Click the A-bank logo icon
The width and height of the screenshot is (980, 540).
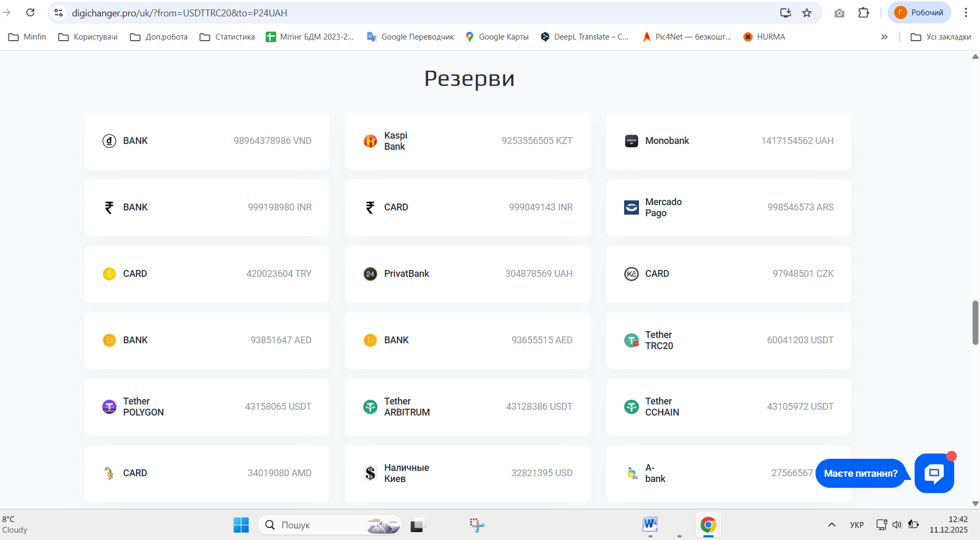point(632,473)
